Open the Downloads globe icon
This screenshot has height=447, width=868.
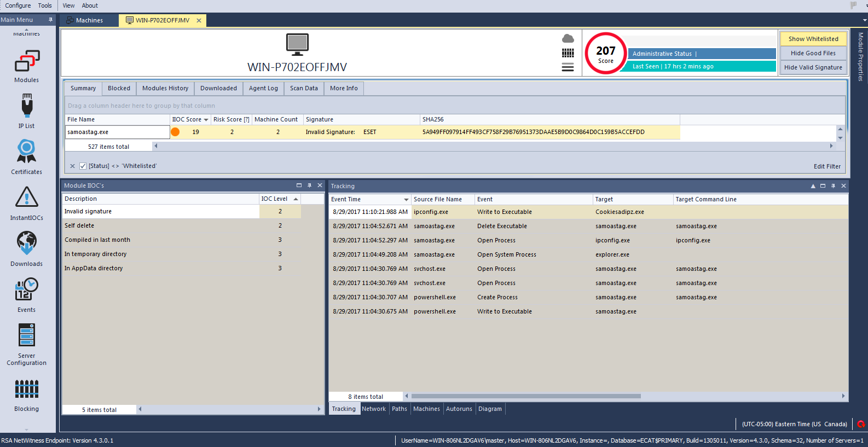click(x=26, y=243)
